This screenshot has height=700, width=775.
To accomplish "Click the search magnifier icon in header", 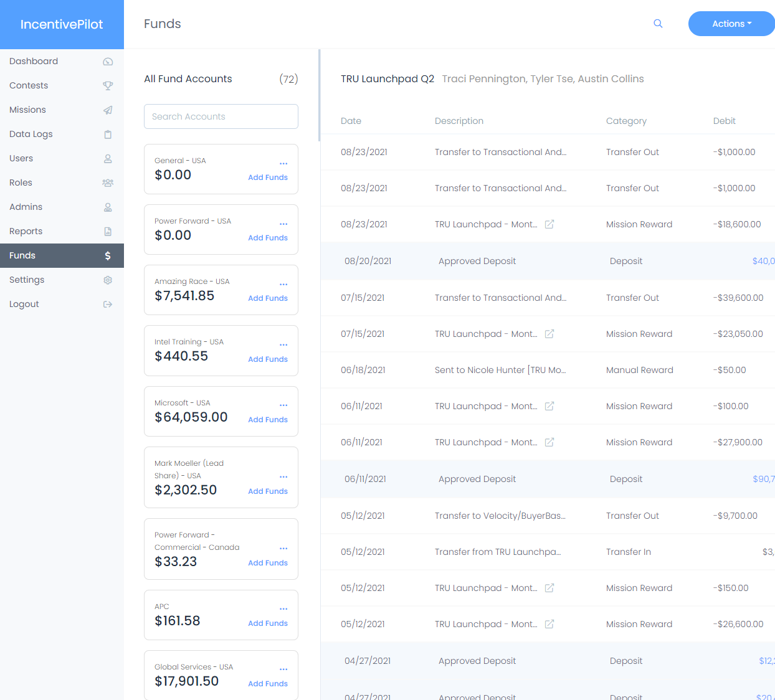I will click(x=658, y=24).
